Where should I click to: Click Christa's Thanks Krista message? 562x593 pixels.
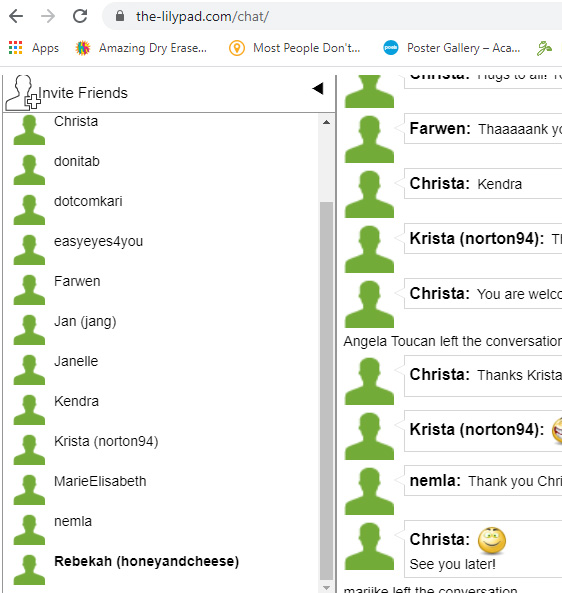(x=483, y=376)
